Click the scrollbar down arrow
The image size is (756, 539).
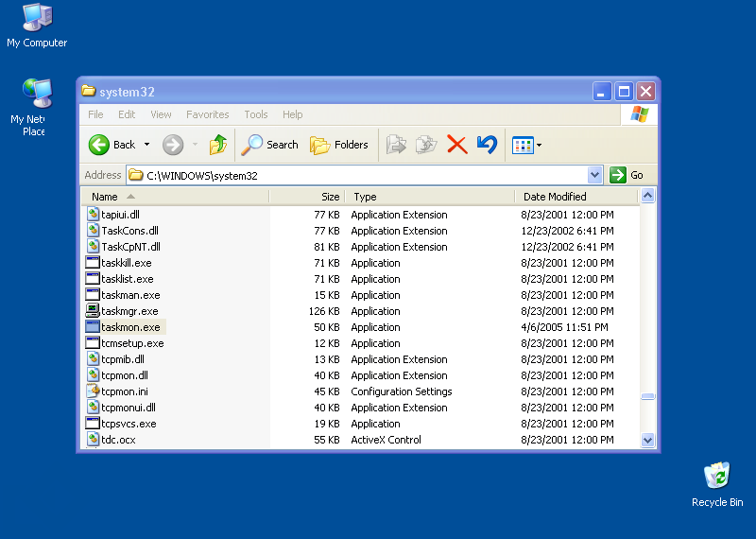point(647,440)
